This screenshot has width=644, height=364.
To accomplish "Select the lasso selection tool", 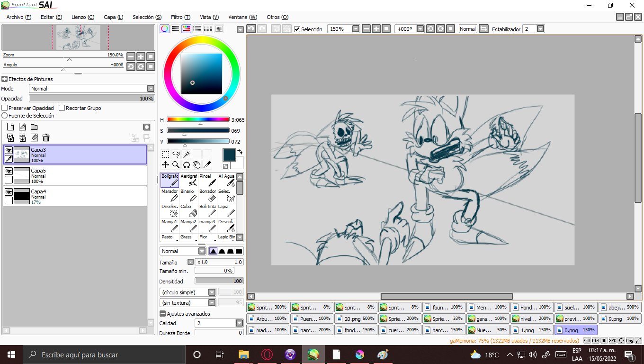I will pyautogui.click(x=176, y=154).
